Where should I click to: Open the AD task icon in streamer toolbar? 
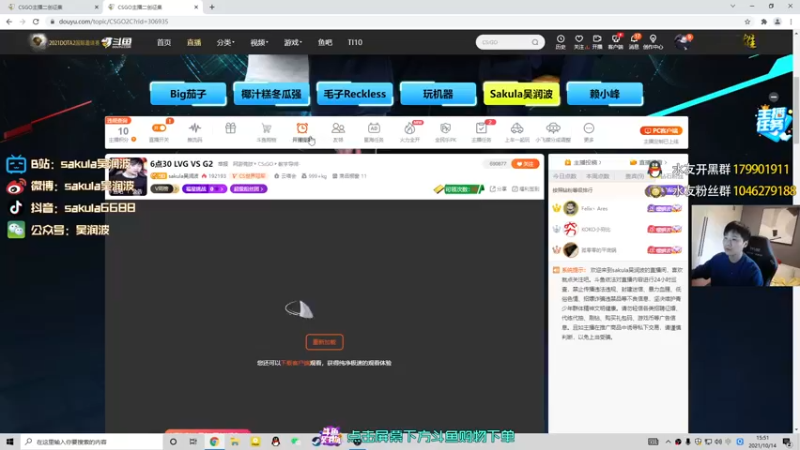click(373, 128)
